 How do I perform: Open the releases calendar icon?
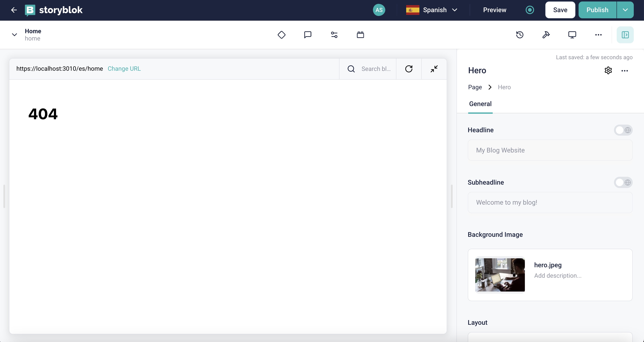click(360, 35)
